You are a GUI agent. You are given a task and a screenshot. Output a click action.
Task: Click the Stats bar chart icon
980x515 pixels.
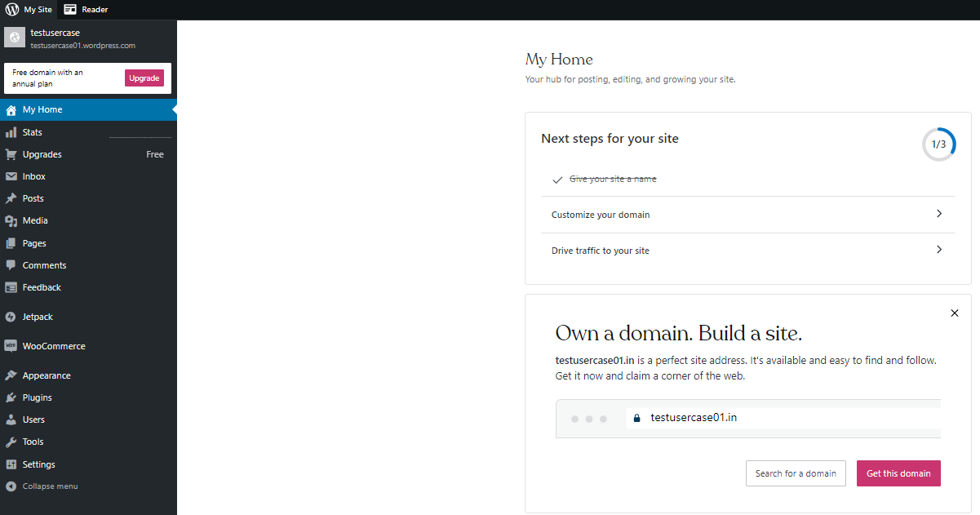11,132
